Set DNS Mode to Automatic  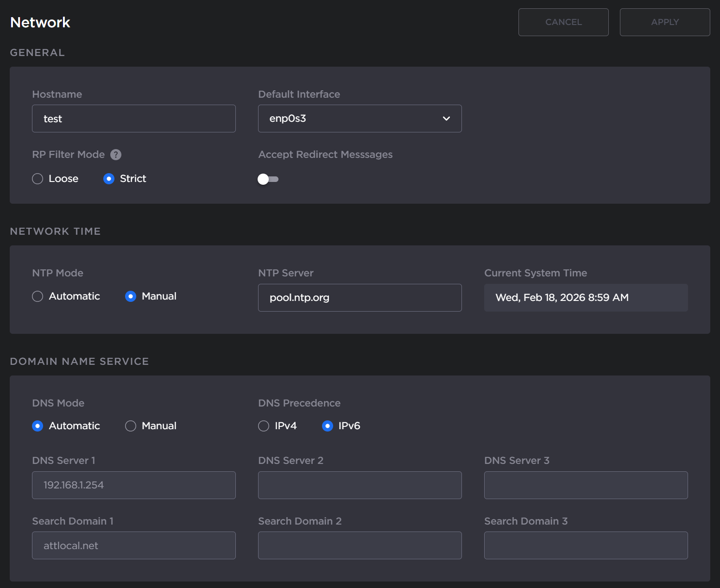(x=38, y=426)
